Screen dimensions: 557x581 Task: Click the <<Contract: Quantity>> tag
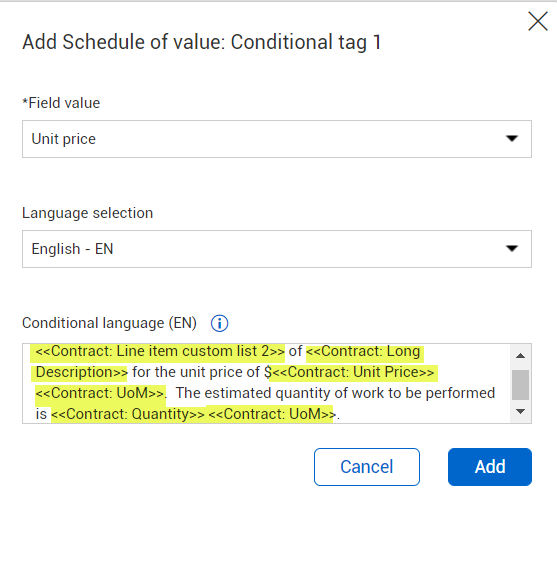pos(128,414)
